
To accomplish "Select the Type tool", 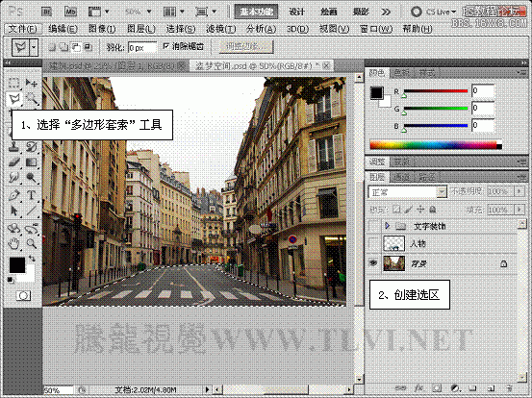I will click(31, 195).
